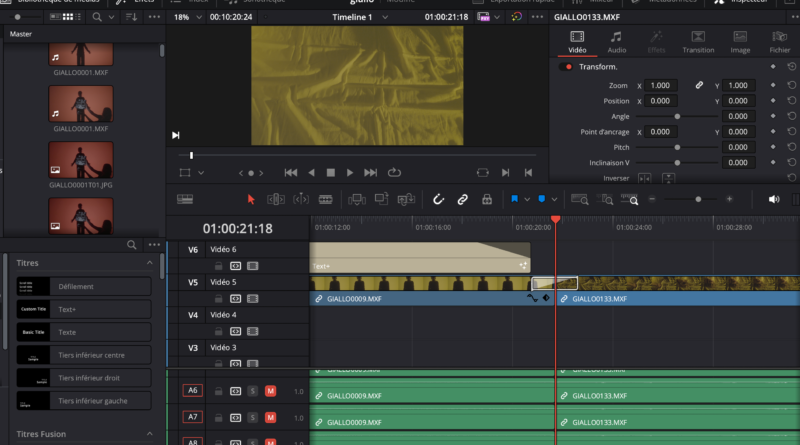Collapse the Titres Fusion section
Viewport: 800px width, 445px height.
tap(149, 434)
